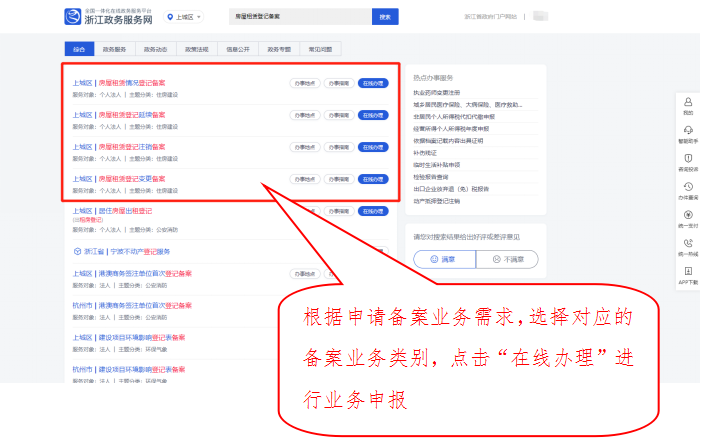
Task: Click the sad face icon in 不满意 button
Action: (x=496, y=259)
